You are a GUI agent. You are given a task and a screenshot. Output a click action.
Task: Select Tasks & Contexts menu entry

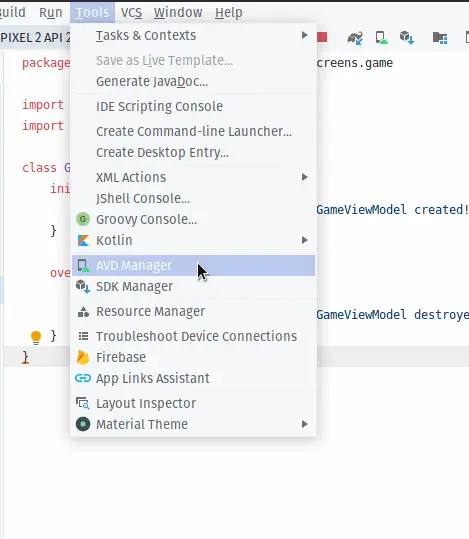pyautogui.click(x=193, y=35)
